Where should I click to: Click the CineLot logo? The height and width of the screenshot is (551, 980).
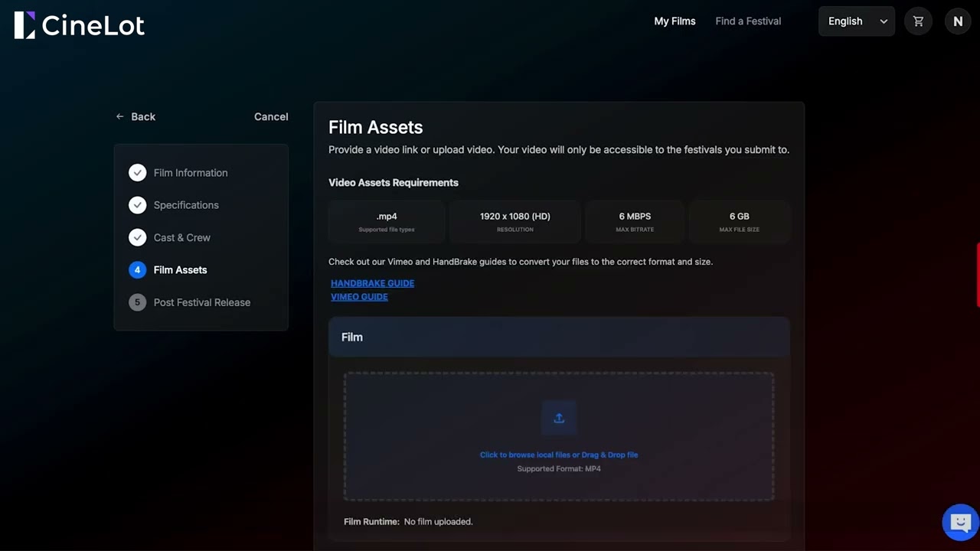(x=79, y=25)
